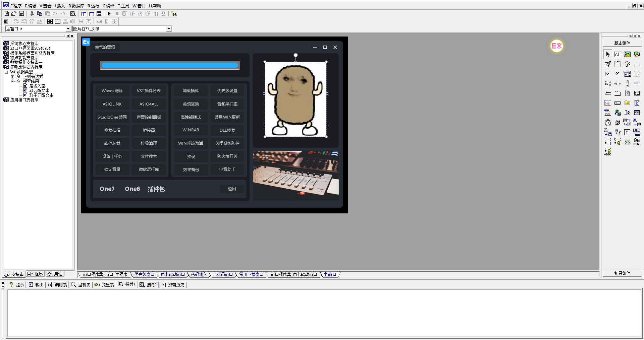This screenshot has height=340, width=644.
Task: Click the Waves清除 button in the form
Action: [112, 91]
